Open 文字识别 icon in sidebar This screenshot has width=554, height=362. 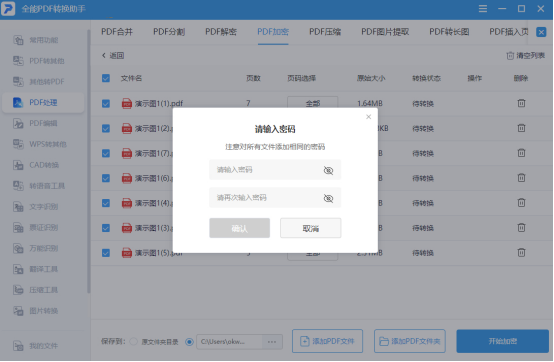click(18, 207)
